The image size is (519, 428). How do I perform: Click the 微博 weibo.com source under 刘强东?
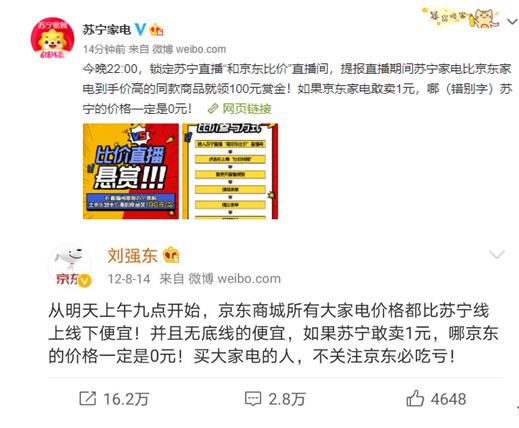tap(234, 278)
